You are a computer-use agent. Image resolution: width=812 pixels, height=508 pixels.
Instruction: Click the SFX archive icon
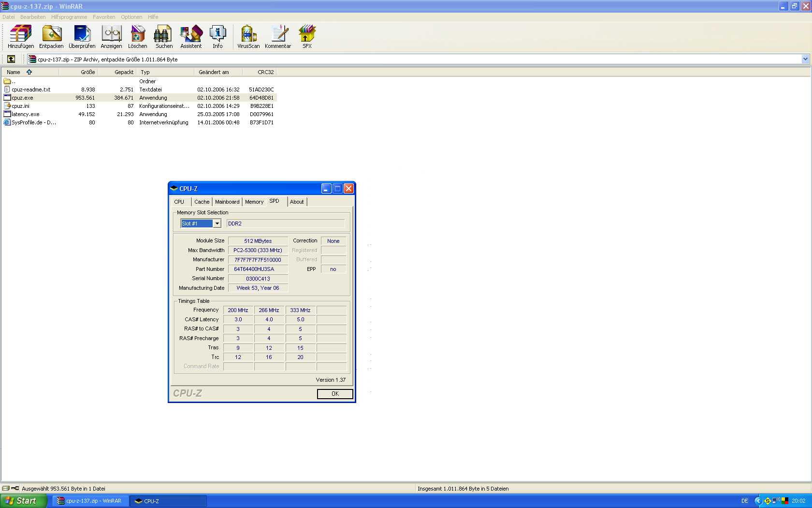pyautogui.click(x=307, y=37)
